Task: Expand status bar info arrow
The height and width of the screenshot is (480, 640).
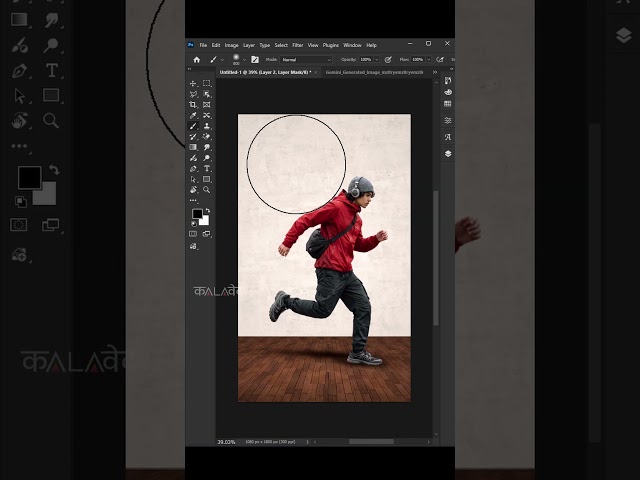Action: click(307, 442)
